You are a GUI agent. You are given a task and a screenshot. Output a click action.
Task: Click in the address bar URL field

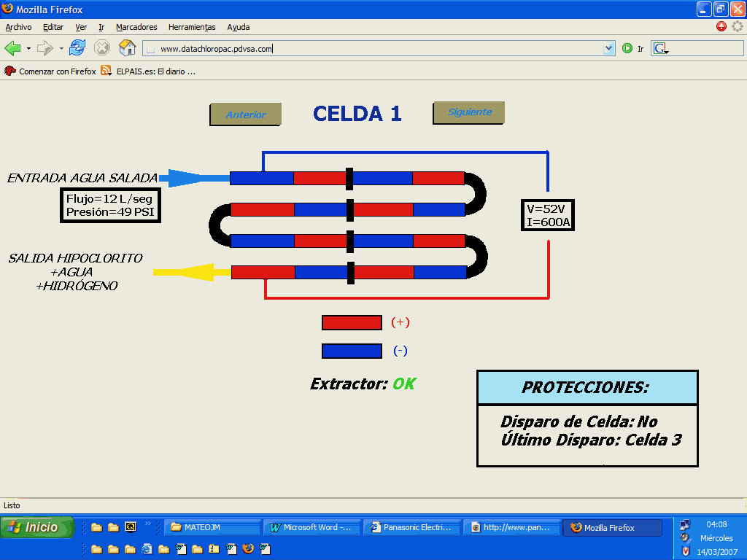point(379,49)
